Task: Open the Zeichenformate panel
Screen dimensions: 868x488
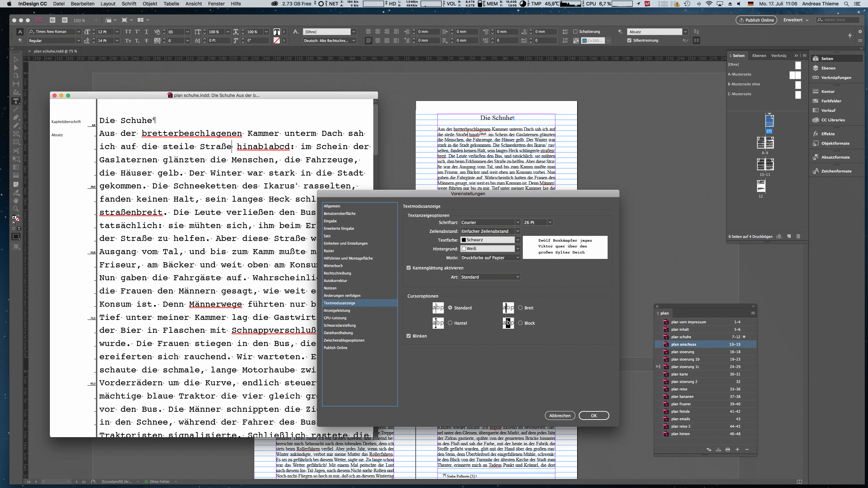Action: click(x=836, y=171)
